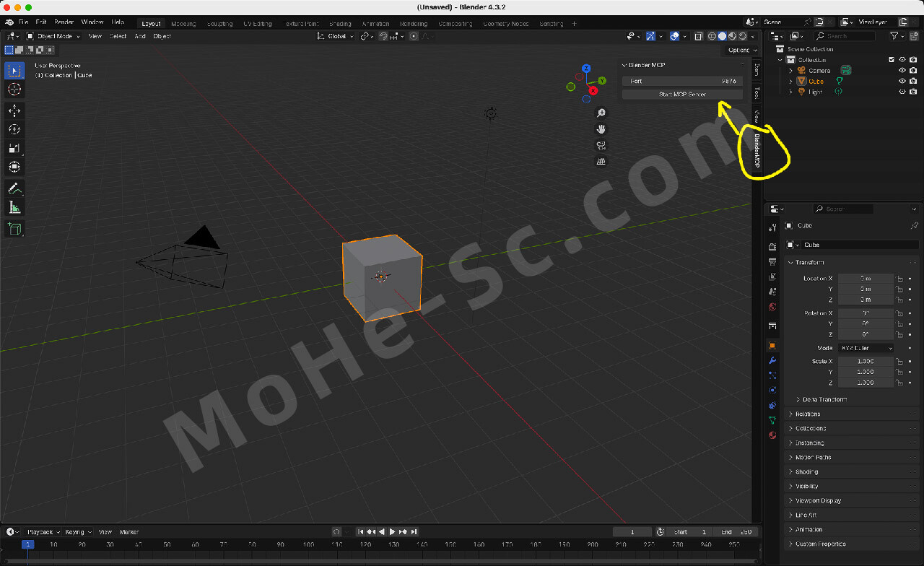The height and width of the screenshot is (566, 924).
Task: Open the Output properties tab icon
Action: click(x=772, y=261)
